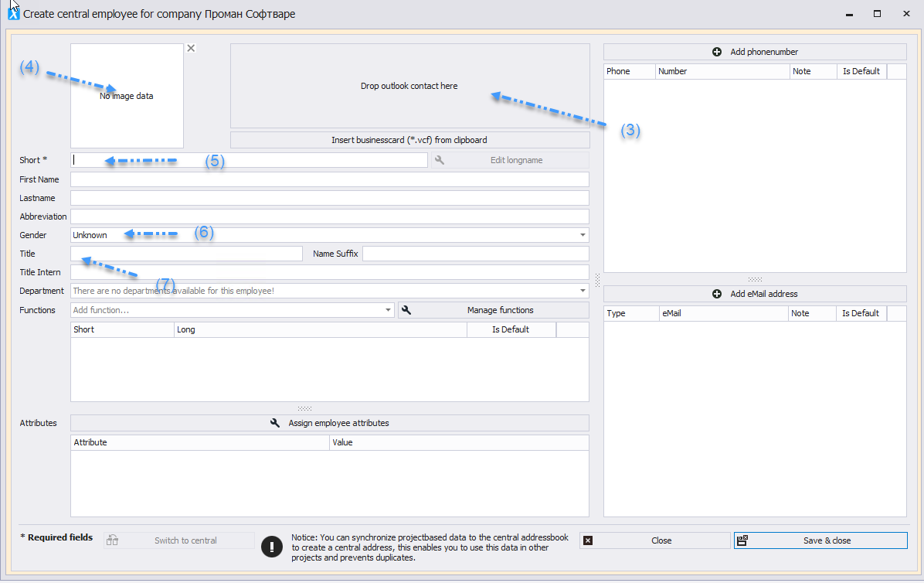This screenshot has width=924, height=583.
Task: Remove employee image with X icon
Action: [x=191, y=49]
